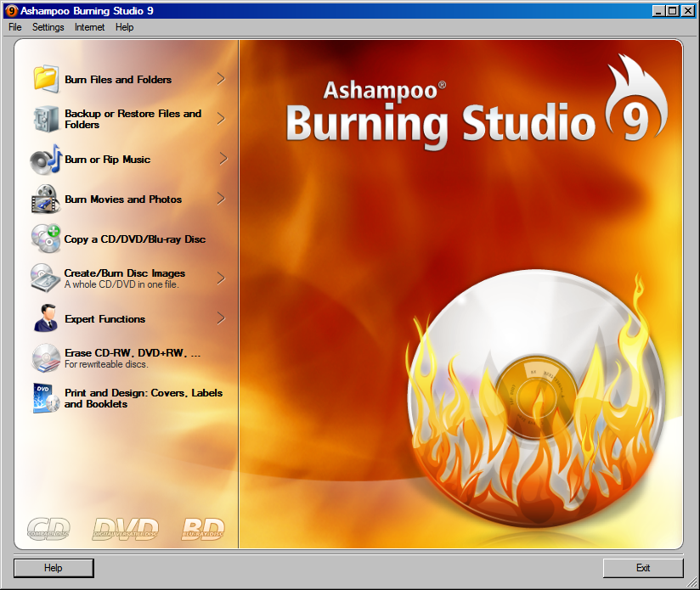Open the Settings menu
Image resolution: width=700 pixels, height=590 pixels.
[48, 27]
